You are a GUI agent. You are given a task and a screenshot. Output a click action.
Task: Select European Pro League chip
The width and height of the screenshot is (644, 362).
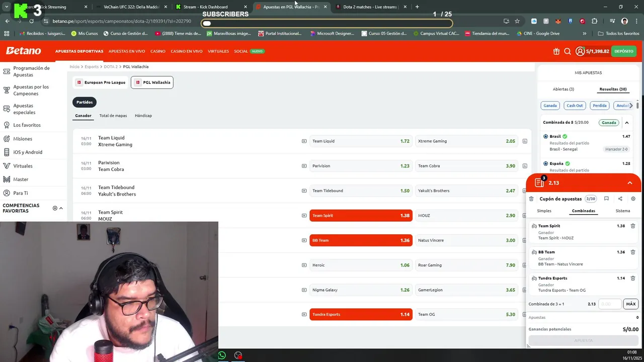pyautogui.click(x=101, y=82)
